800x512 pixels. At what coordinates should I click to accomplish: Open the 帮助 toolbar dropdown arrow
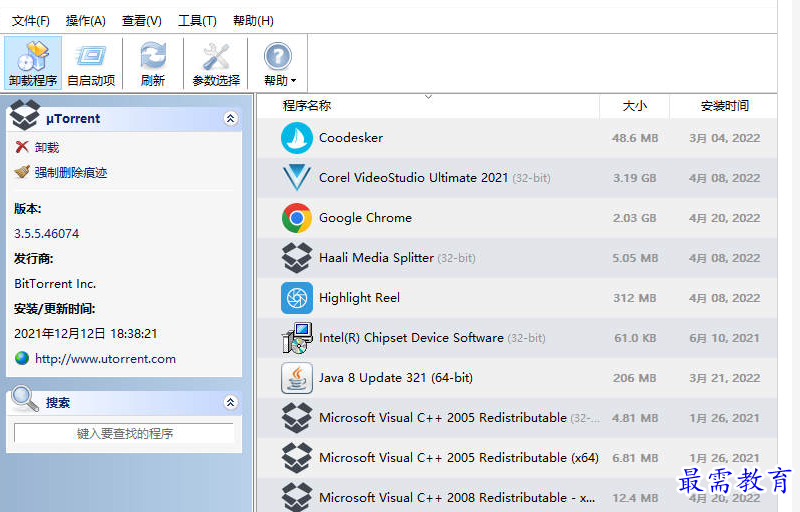coord(293,81)
